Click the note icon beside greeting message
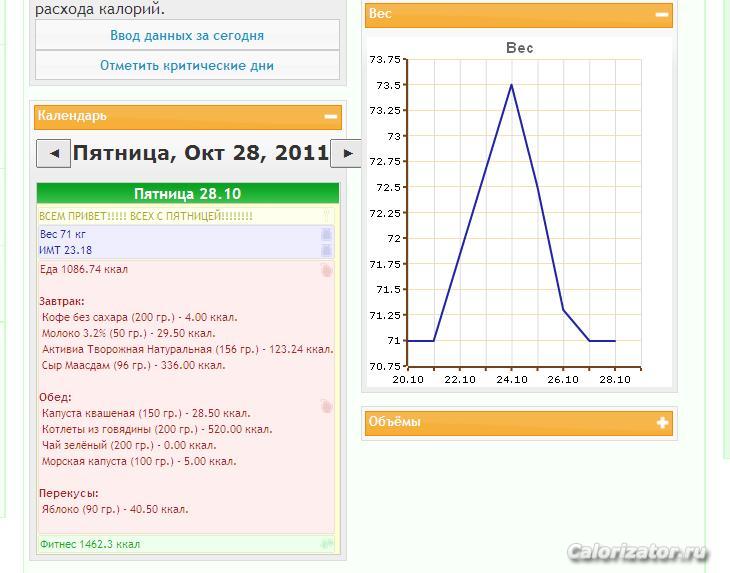Viewport: 730px width, 573px height. (326, 216)
